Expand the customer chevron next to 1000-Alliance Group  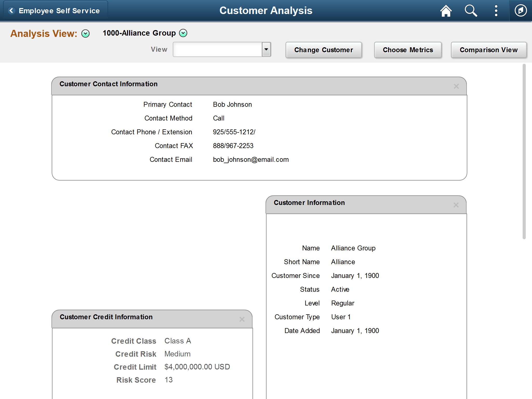[183, 33]
